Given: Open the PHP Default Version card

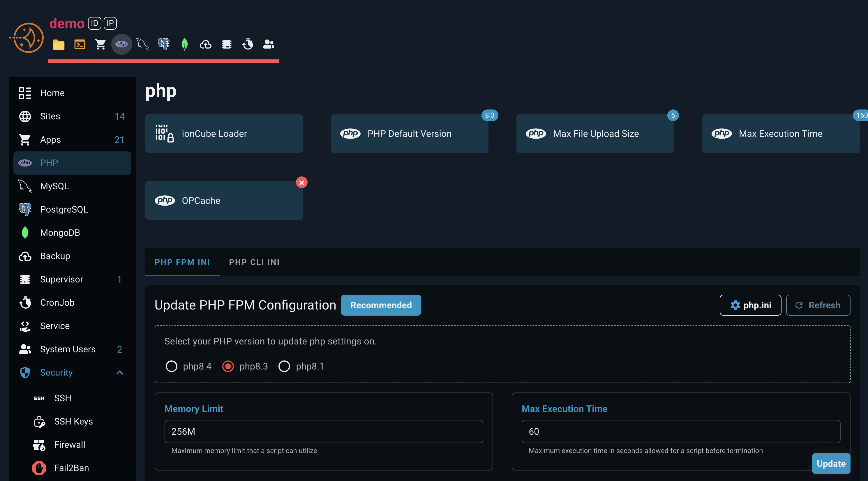Looking at the screenshot, I should tap(410, 133).
